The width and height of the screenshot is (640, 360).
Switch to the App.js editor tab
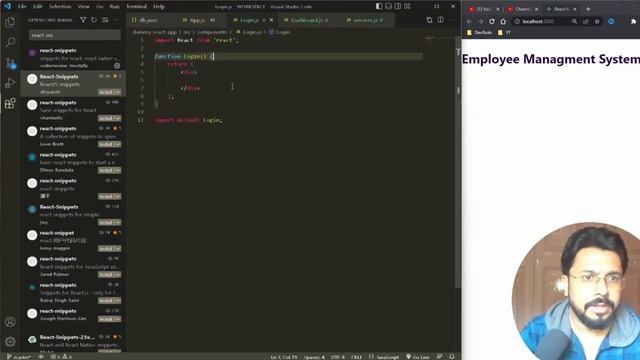pyautogui.click(x=199, y=20)
